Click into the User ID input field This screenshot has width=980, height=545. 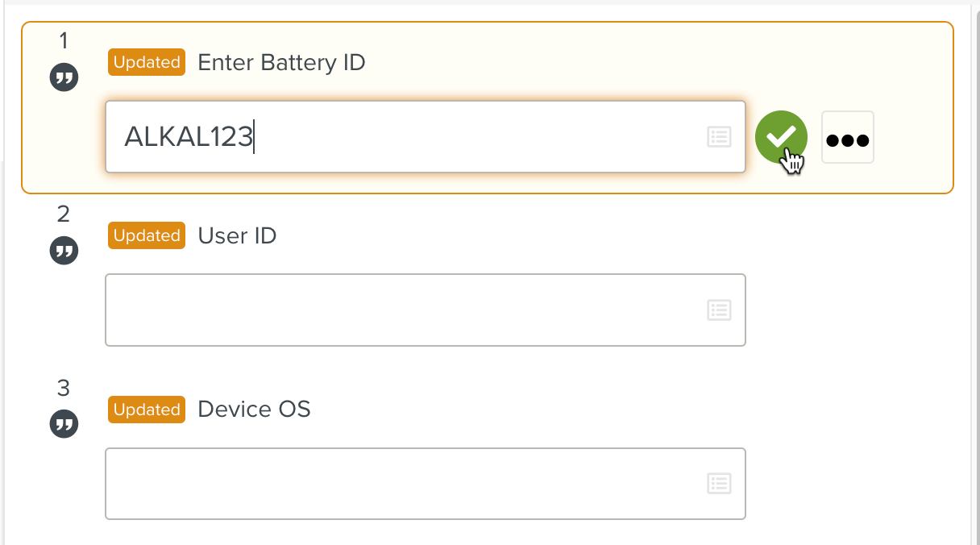(403, 310)
